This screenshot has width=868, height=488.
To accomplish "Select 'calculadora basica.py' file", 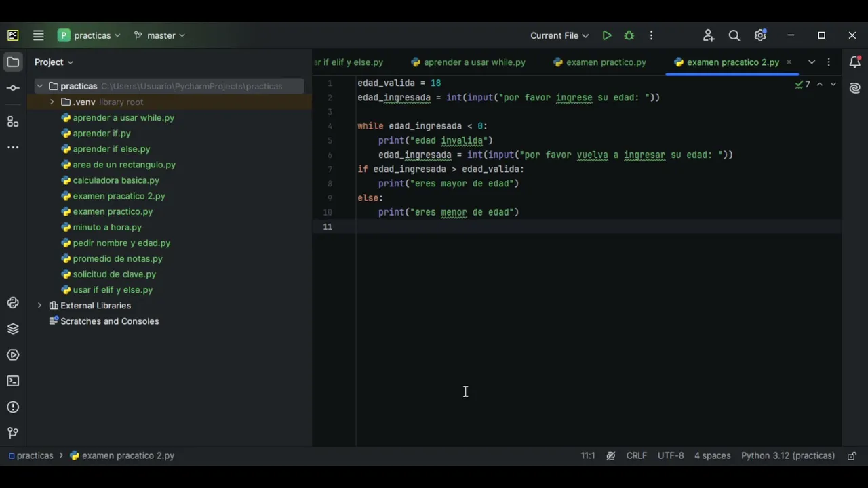I will pyautogui.click(x=110, y=180).
